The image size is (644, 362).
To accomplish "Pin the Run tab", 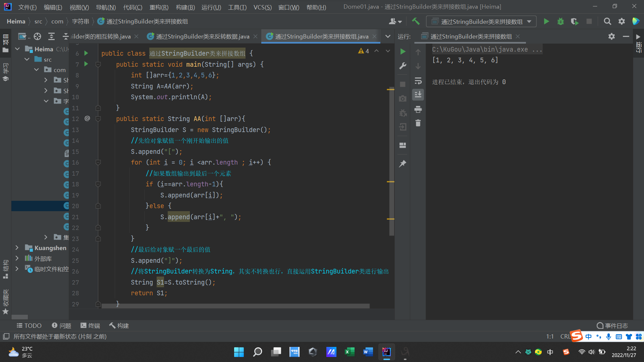I will [403, 164].
